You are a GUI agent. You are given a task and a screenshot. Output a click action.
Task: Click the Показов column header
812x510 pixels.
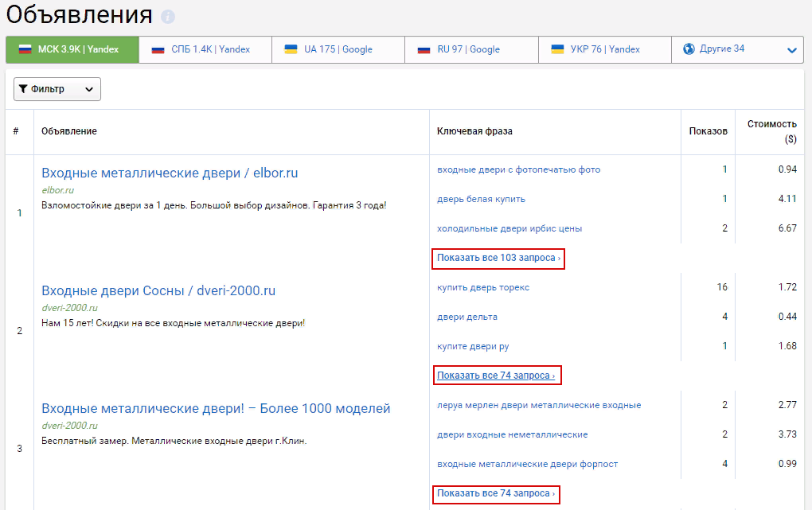(x=708, y=131)
